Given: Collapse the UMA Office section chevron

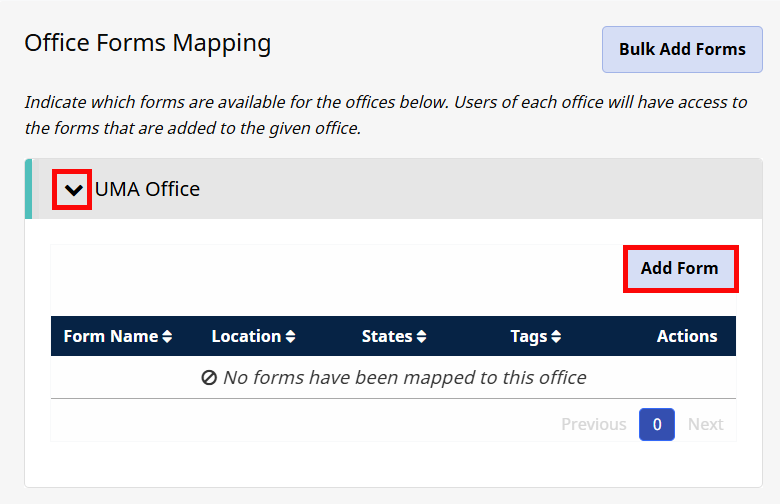Looking at the screenshot, I should pos(73,189).
